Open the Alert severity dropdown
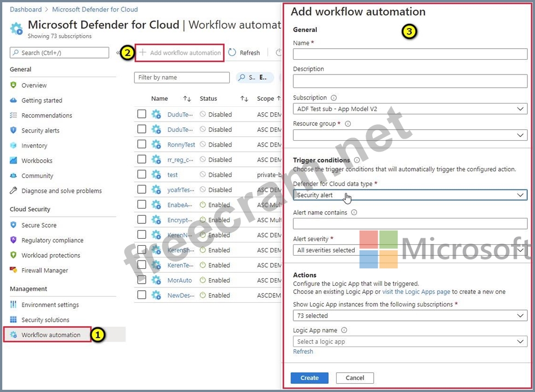This screenshot has width=535, height=392. 410,250
